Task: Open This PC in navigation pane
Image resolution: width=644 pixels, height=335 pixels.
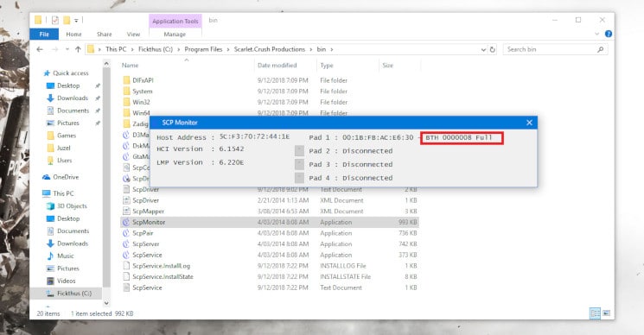Action: [x=63, y=193]
